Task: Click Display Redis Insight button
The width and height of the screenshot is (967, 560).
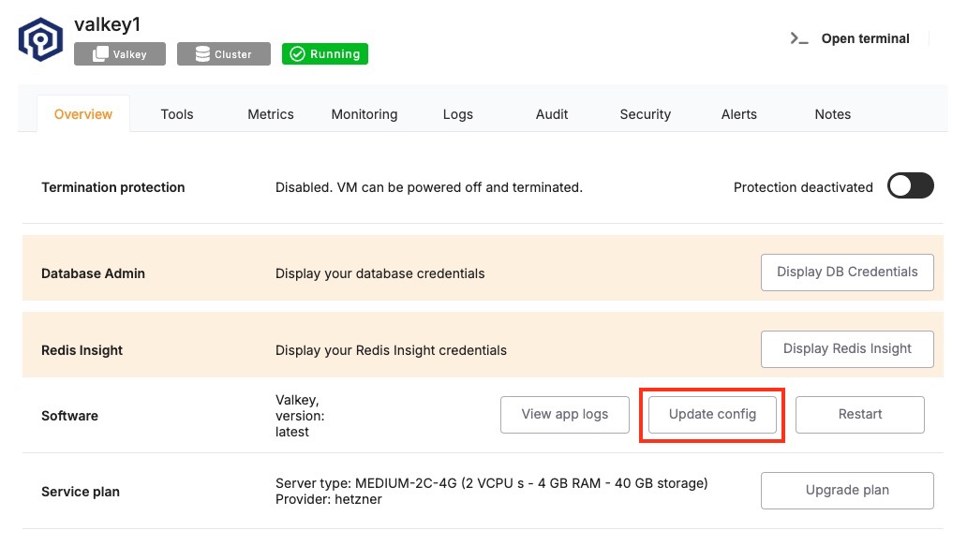Action: coord(847,349)
